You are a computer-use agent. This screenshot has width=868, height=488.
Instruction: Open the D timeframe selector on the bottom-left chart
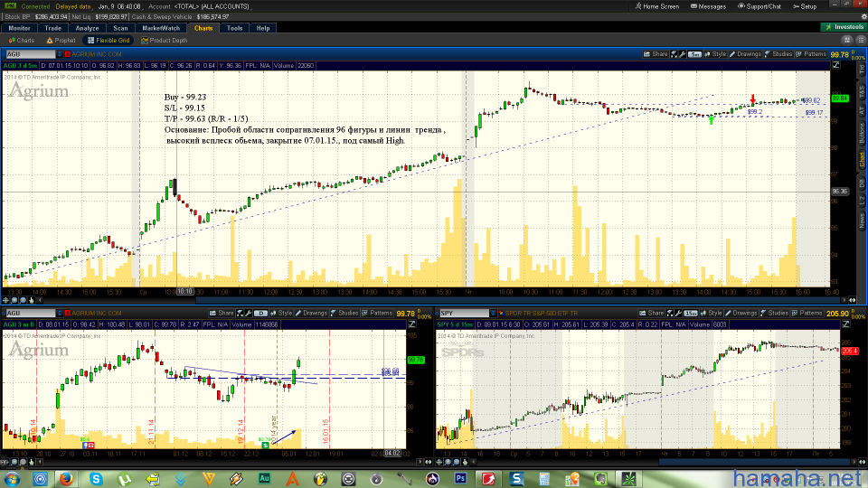tap(260, 314)
